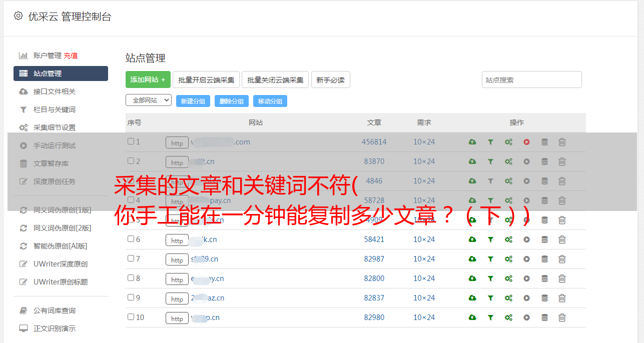Select checkbox of row 4
644x343 pixels.
pyautogui.click(x=131, y=200)
